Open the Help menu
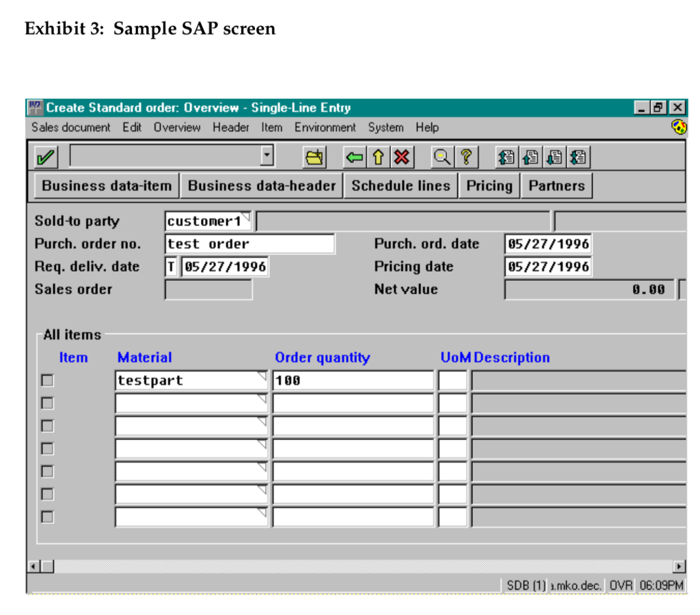 pyautogui.click(x=427, y=128)
